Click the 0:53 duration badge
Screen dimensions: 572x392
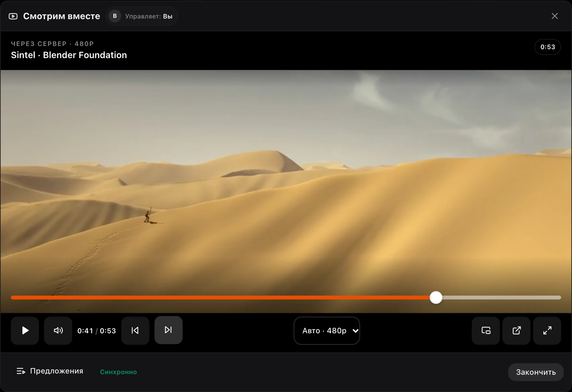[x=548, y=47]
